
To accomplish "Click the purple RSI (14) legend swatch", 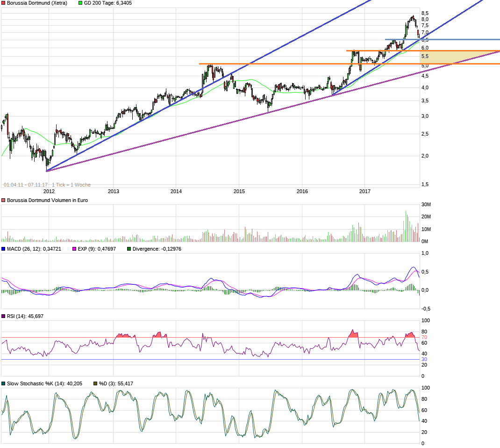I will point(4,316).
